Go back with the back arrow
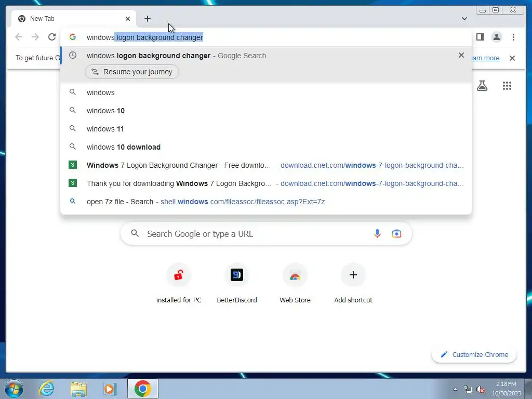 click(19, 37)
